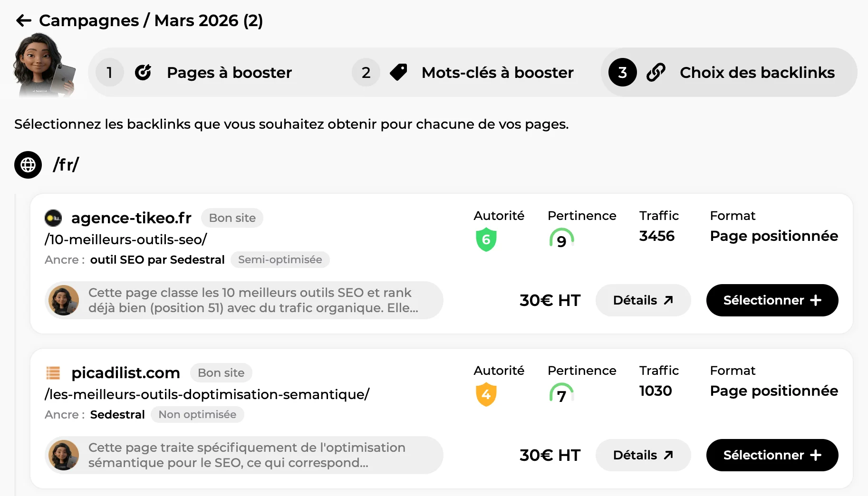Select the picadilist.com backlink

pyautogui.click(x=772, y=455)
